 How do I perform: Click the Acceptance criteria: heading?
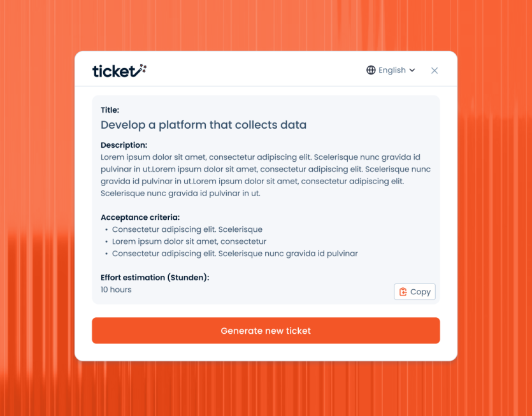click(x=140, y=217)
